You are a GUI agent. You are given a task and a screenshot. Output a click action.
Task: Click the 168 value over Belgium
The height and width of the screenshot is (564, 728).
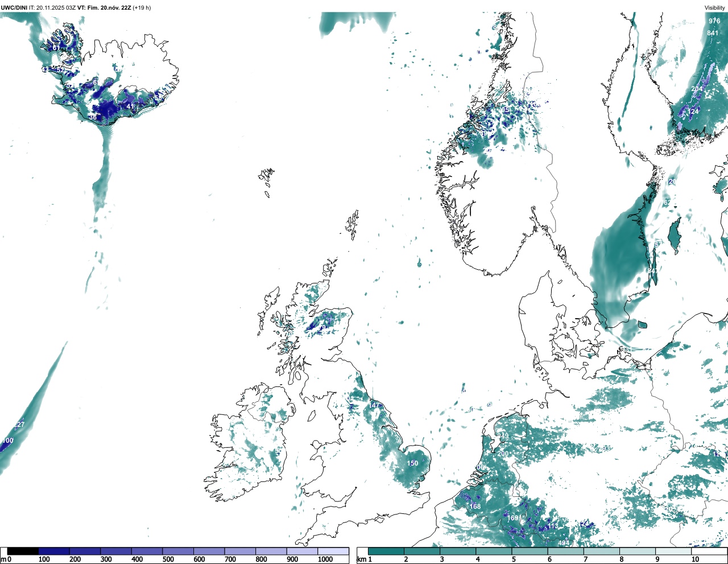[475, 507]
